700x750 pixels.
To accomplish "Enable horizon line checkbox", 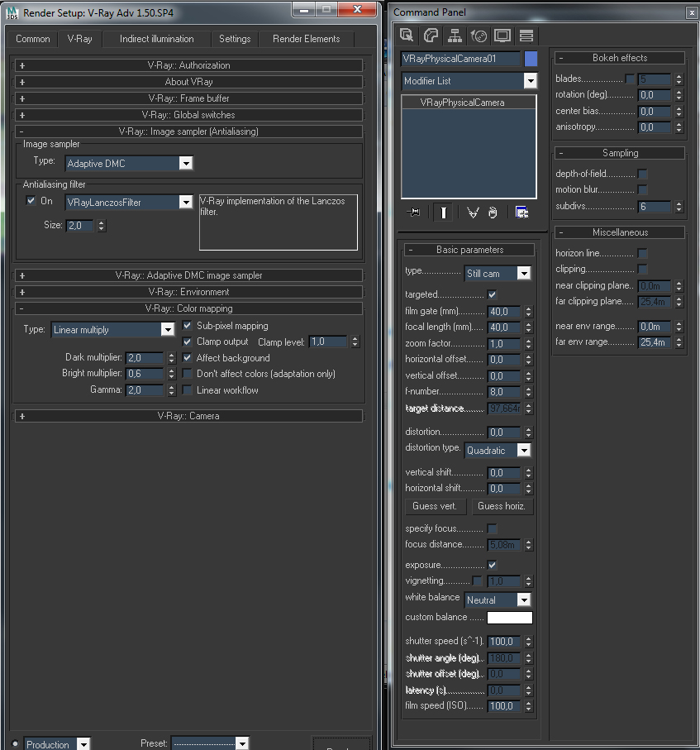I will (643, 253).
